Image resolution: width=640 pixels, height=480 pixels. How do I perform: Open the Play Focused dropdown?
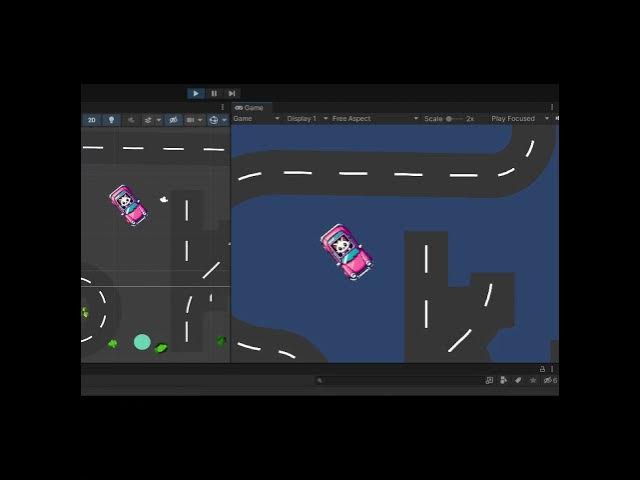pos(520,119)
